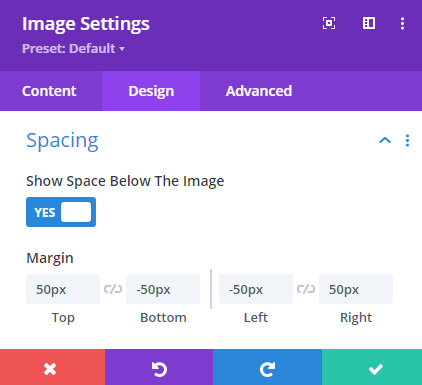Viewport: 422px width, 385px height.
Task: Open the Spacing section options dots
Action: click(x=407, y=140)
